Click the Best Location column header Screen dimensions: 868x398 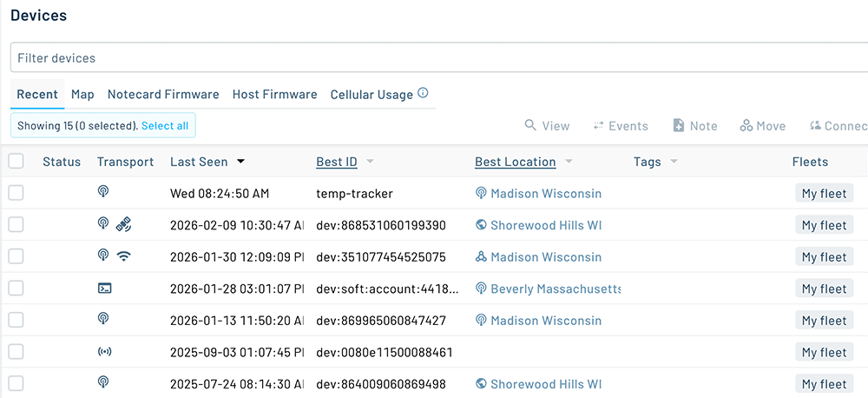[x=516, y=162]
